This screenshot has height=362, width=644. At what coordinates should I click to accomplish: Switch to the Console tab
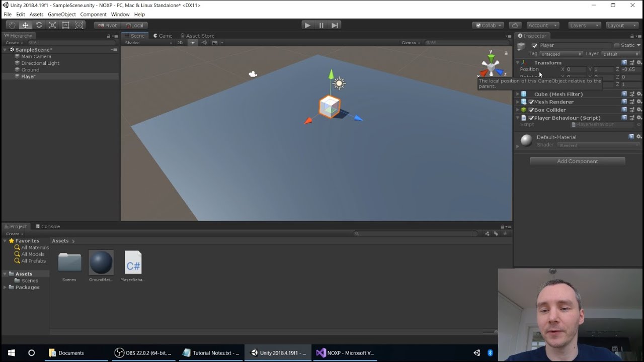pyautogui.click(x=48, y=226)
